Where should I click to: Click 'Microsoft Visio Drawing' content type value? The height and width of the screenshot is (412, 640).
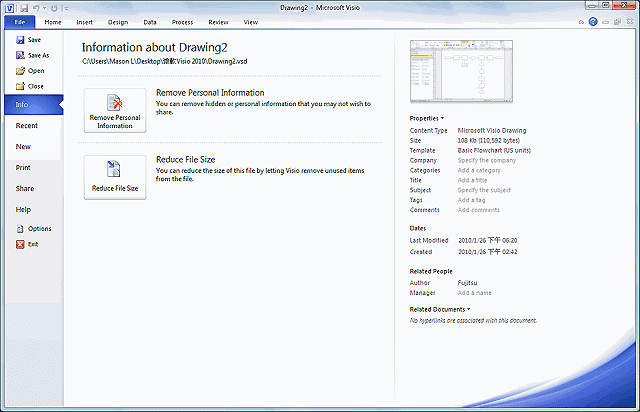[x=492, y=131]
